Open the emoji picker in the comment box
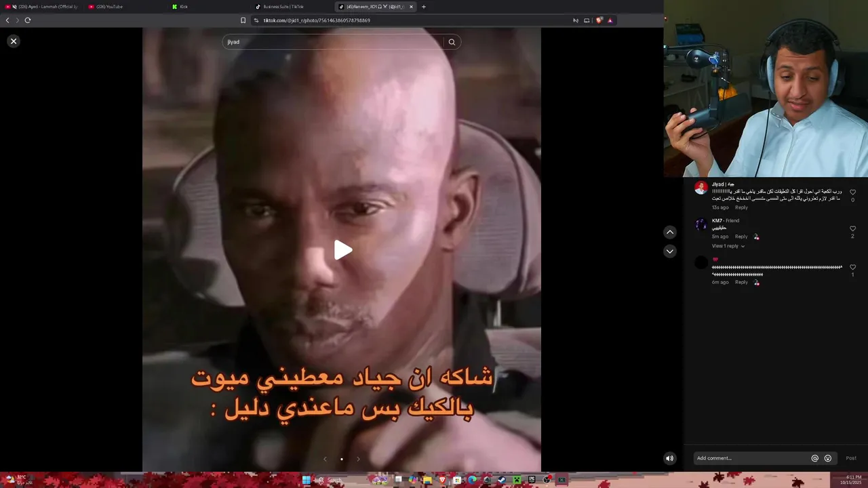The image size is (868, 488). 828,458
